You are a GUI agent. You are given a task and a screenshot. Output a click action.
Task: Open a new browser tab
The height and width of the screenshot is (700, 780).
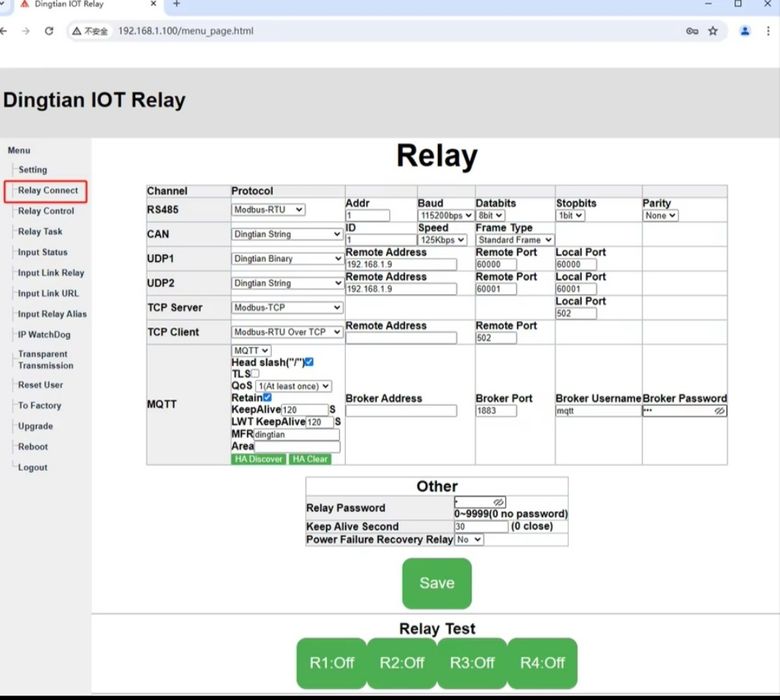point(176,4)
